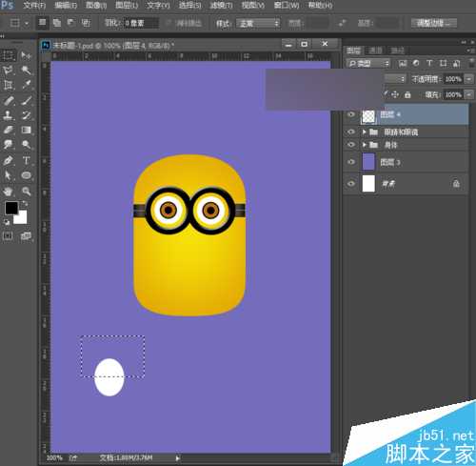This screenshot has height=466, width=476.
Task: Hide the purple fill layer
Action: tap(351, 162)
